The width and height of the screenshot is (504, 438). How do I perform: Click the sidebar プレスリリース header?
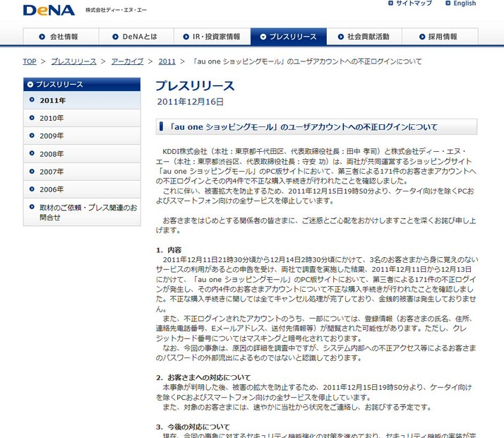[x=82, y=84]
